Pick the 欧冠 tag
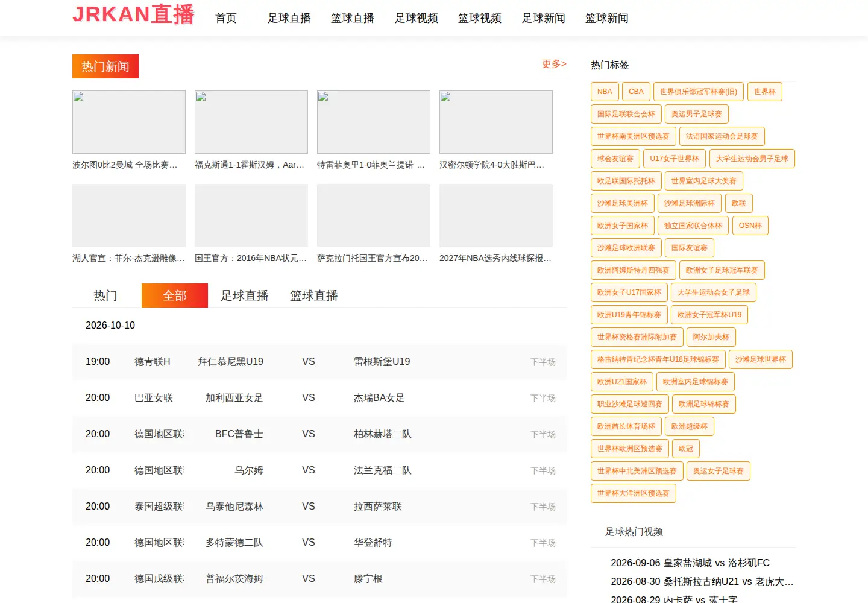Viewport: 868px width, 603px height. (x=686, y=449)
